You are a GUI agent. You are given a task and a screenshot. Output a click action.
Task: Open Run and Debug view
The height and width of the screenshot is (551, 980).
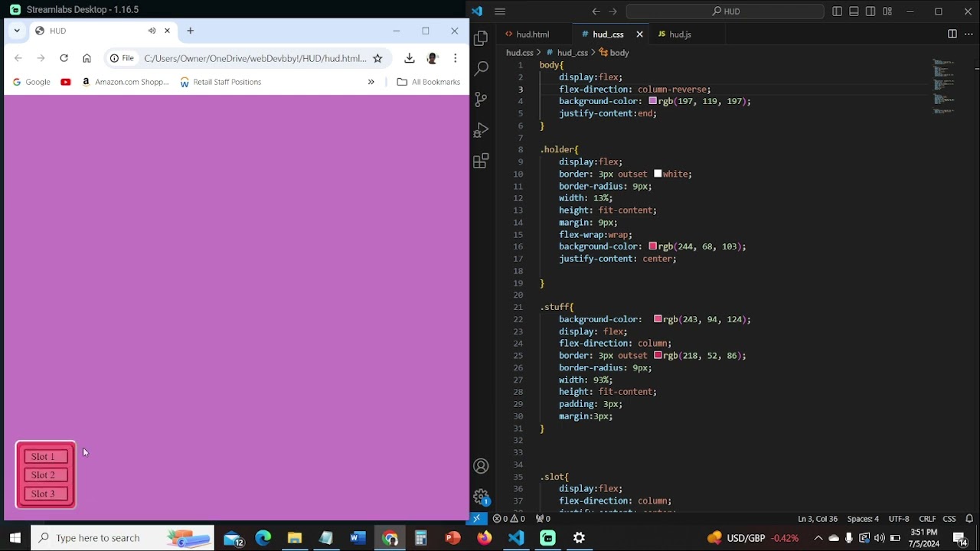pyautogui.click(x=481, y=130)
